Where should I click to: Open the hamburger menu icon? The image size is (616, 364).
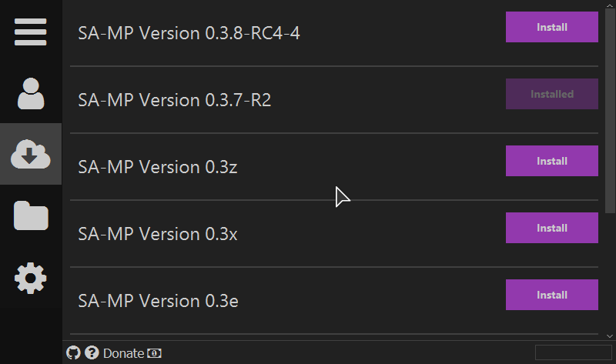click(30, 32)
